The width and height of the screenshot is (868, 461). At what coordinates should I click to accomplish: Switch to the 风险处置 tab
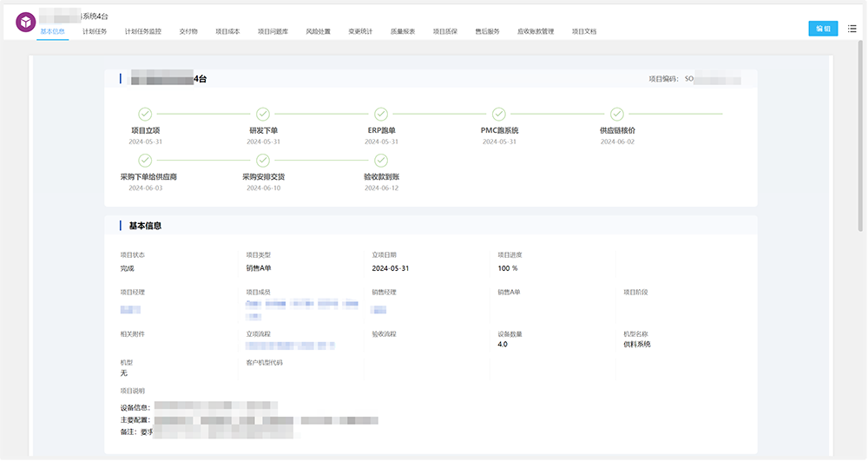pyautogui.click(x=319, y=31)
